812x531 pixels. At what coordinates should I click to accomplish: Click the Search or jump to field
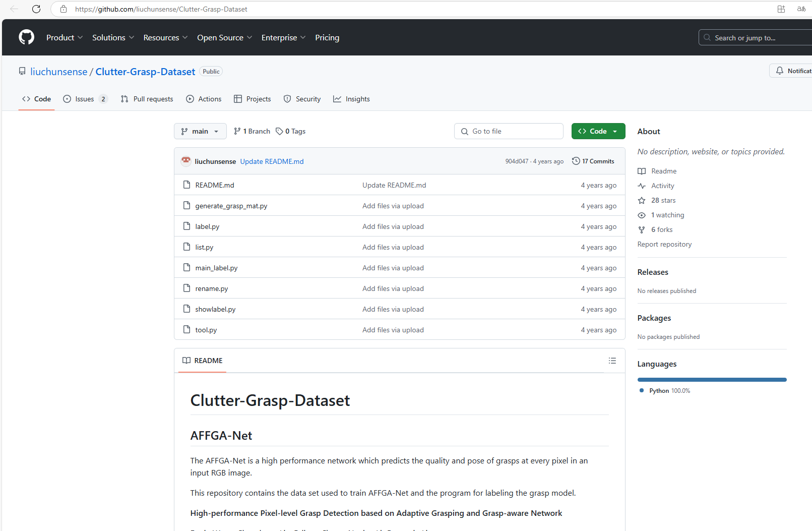(756, 37)
